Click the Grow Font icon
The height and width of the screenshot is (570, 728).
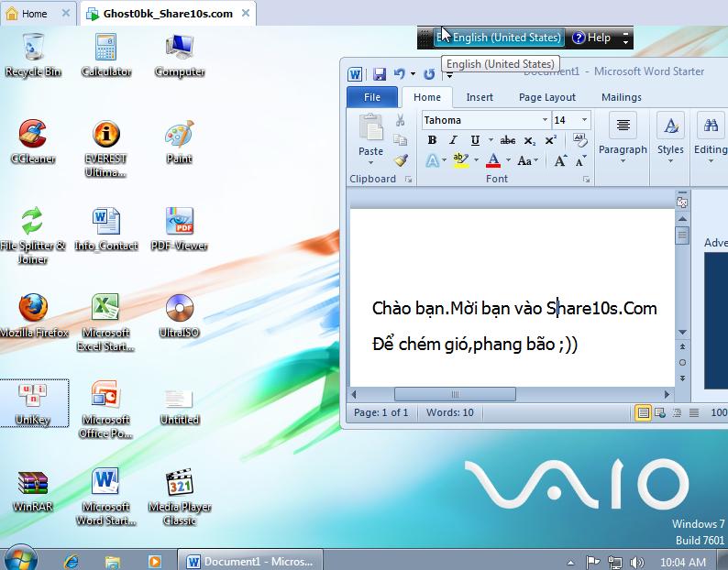pos(560,160)
